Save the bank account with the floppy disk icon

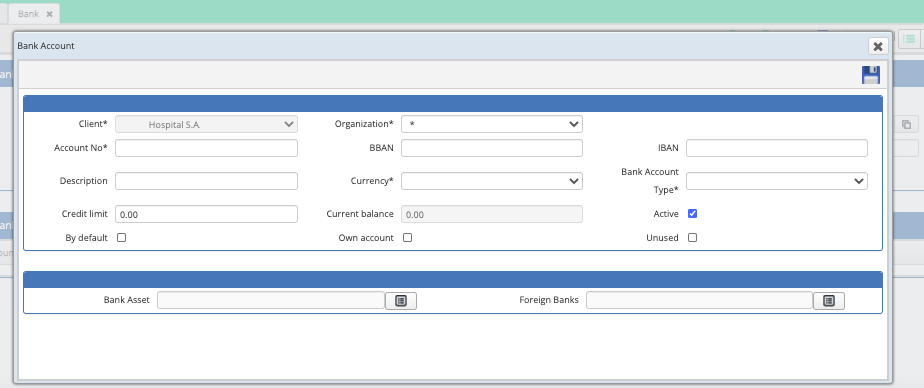point(870,75)
